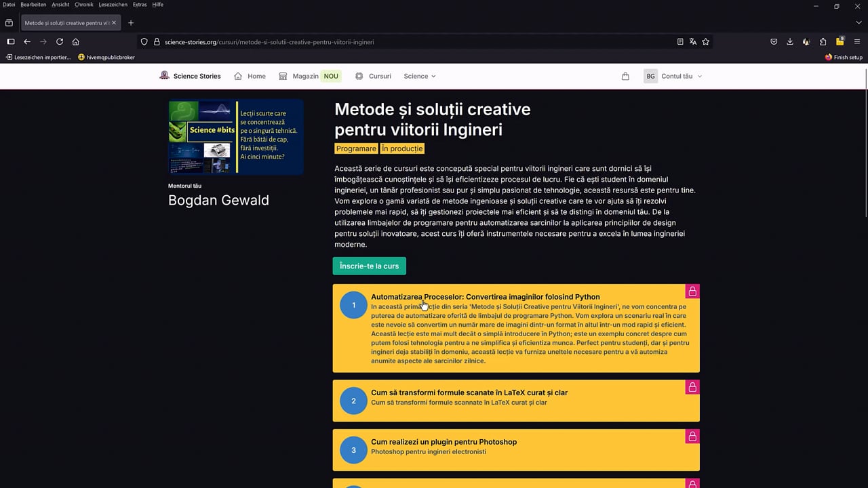Click the browser home icon

tap(76, 41)
